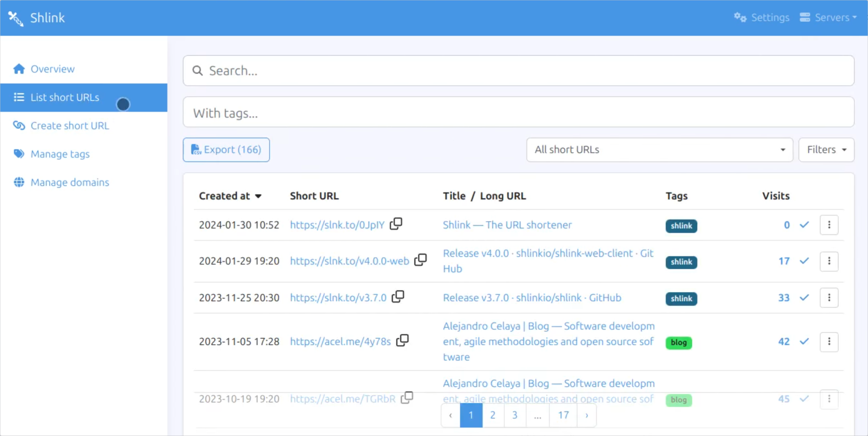Open the Servers dropdown in header
868x436 pixels.
[x=829, y=18]
